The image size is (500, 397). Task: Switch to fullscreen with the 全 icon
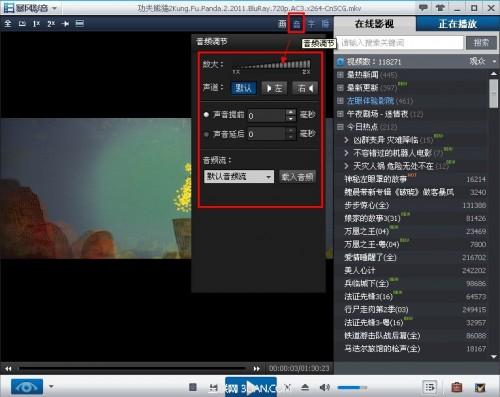(8, 24)
